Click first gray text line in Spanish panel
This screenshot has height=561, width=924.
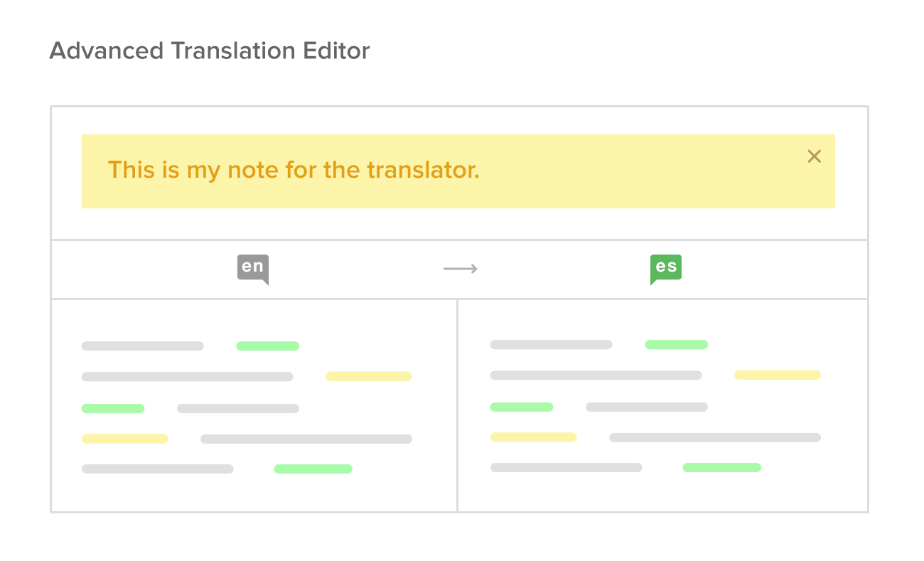(x=552, y=345)
